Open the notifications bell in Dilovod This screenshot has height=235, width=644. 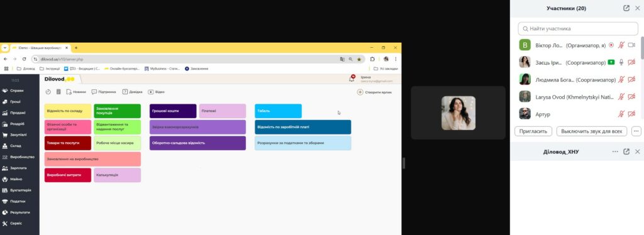click(352, 79)
